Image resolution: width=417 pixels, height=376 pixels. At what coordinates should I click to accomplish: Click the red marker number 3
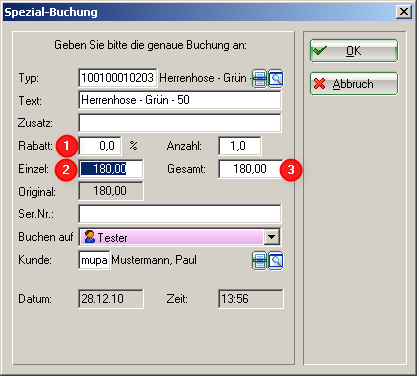click(291, 170)
